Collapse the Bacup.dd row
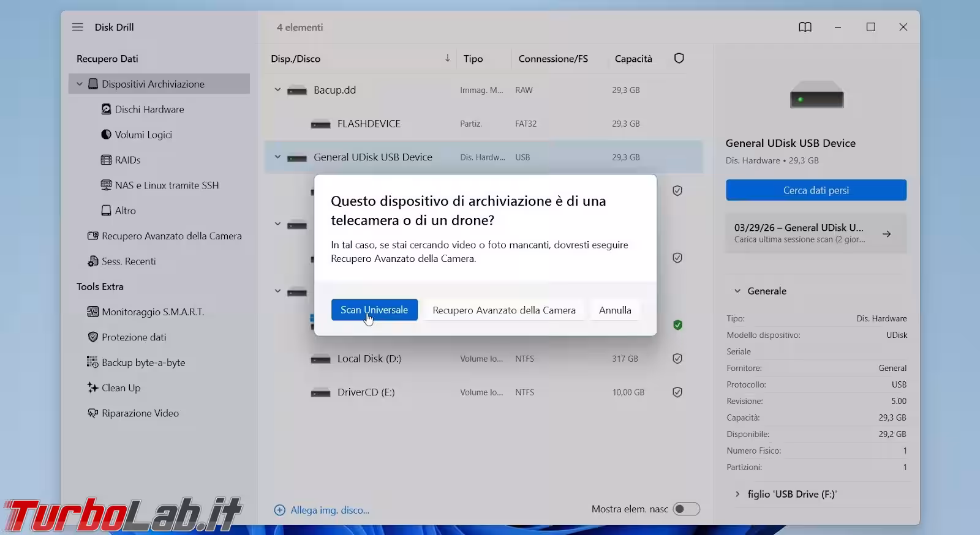This screenshot has width=980, height=535. coord(277,90)
